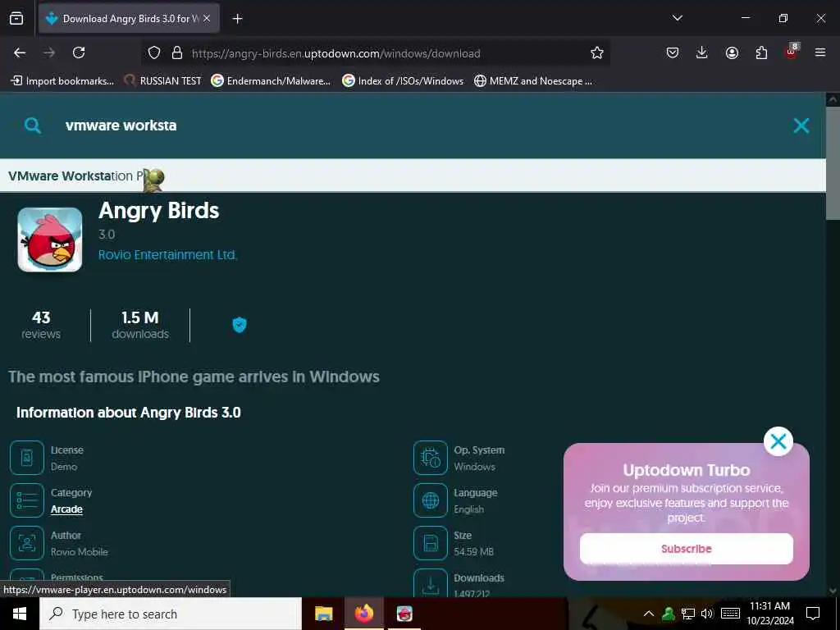Expand the list all tabs chevron

[677, 18]
